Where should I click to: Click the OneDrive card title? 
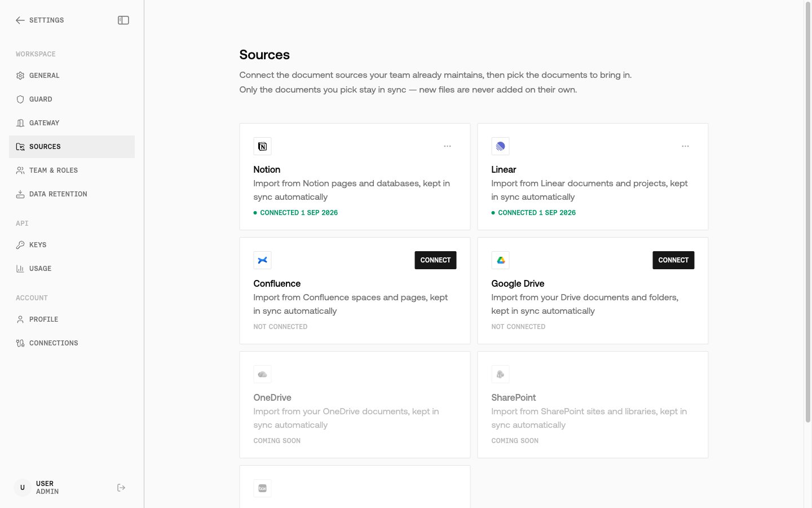coord(272,397)
